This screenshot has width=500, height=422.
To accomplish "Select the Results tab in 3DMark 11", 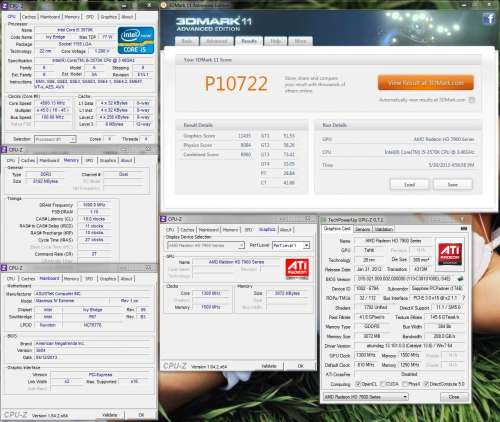I will (x=249, y=41).
